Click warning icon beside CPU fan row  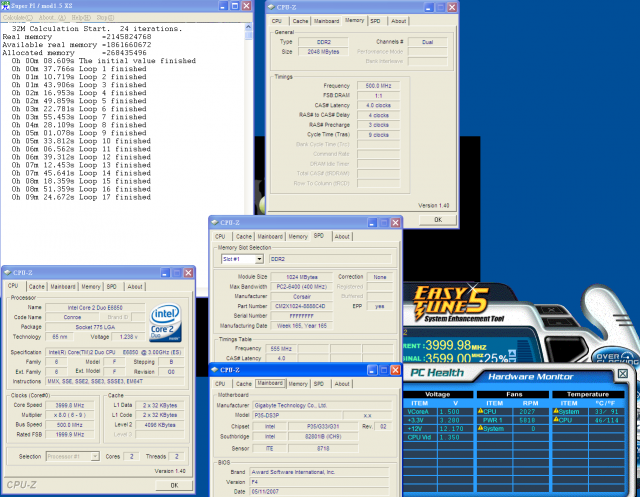480,411
